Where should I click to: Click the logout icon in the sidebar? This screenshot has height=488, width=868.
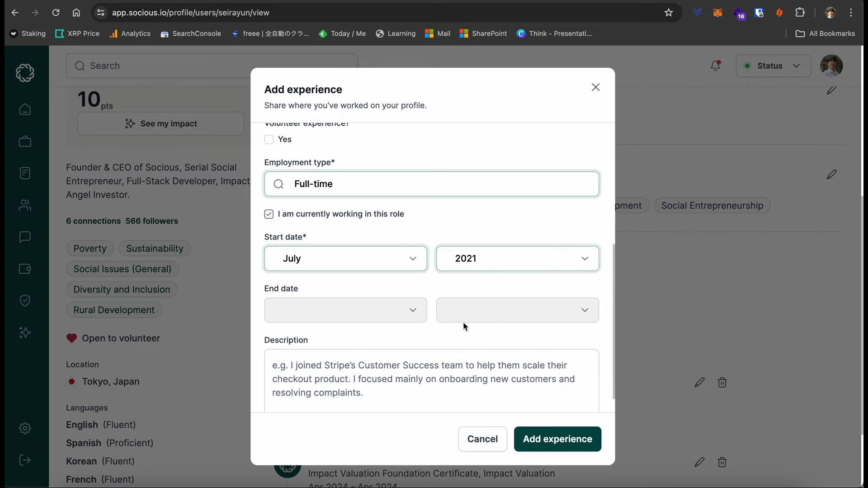tap(25, 460)
